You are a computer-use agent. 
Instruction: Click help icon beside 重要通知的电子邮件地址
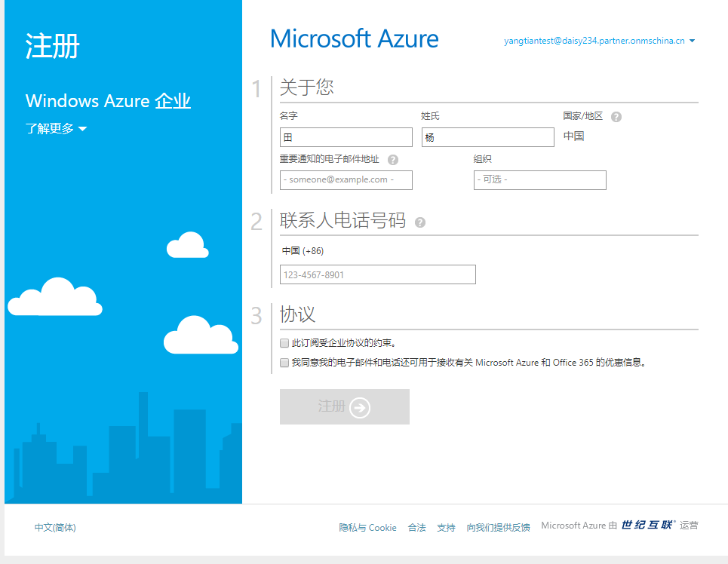(x=393, y=160)
